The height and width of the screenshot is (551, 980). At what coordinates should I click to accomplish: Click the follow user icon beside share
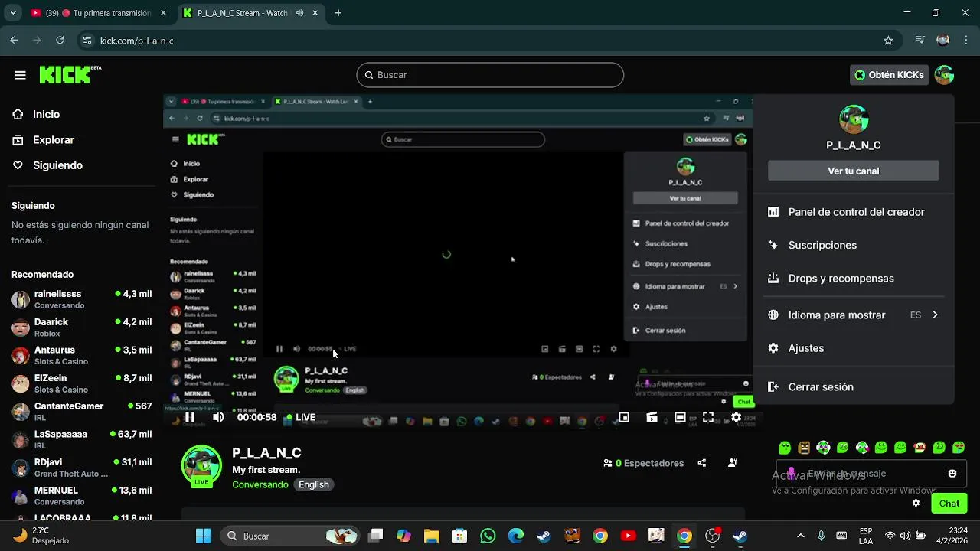733,463
